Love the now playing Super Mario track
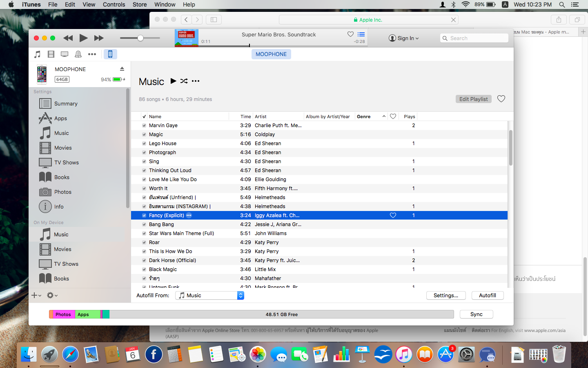The height and width of the screenshot is (368, 588). click(350, 34)
